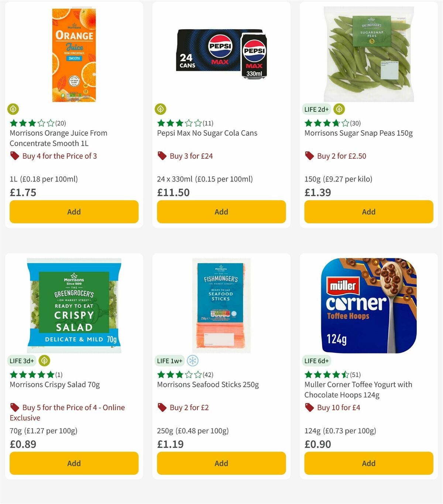Click the green vegetarian leaf icon on Orange Juice

click(x=13, y=109)
